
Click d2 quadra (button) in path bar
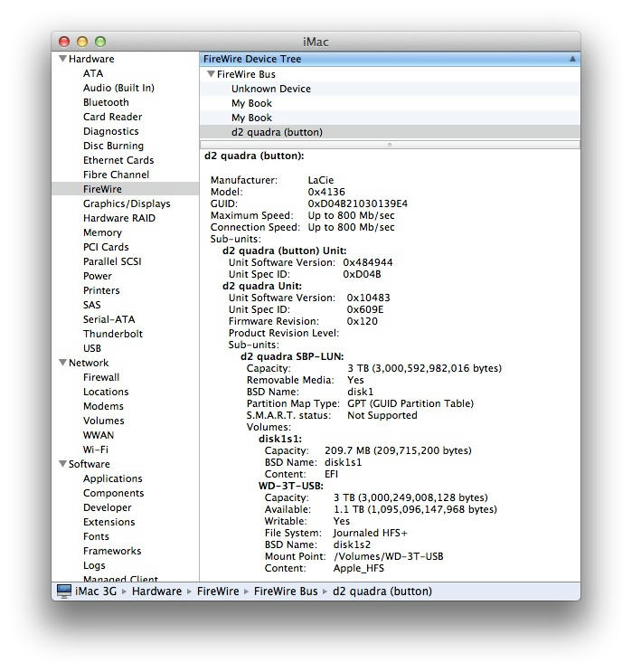tap(382, 592)
